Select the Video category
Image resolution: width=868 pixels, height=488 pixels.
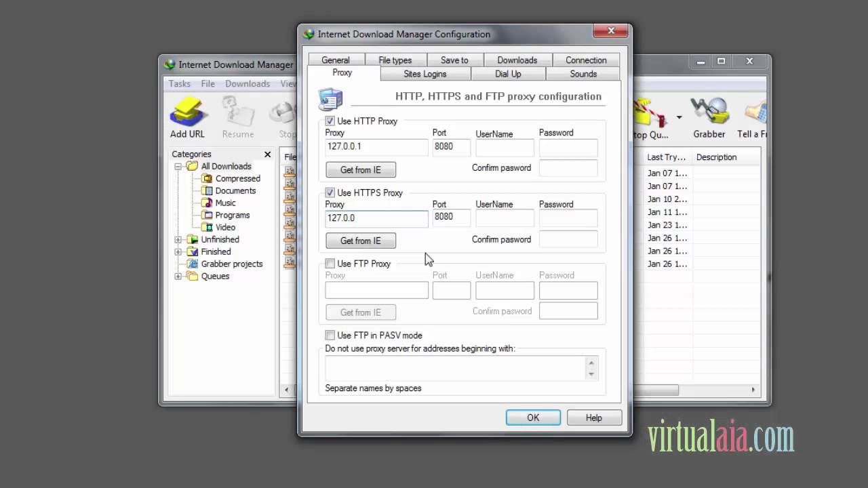pyautogui.click(x=225, y=227)
